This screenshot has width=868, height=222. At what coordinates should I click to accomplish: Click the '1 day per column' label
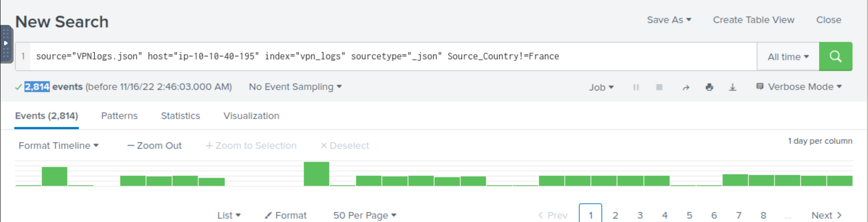pyautogui.click(x=820, y=141)
